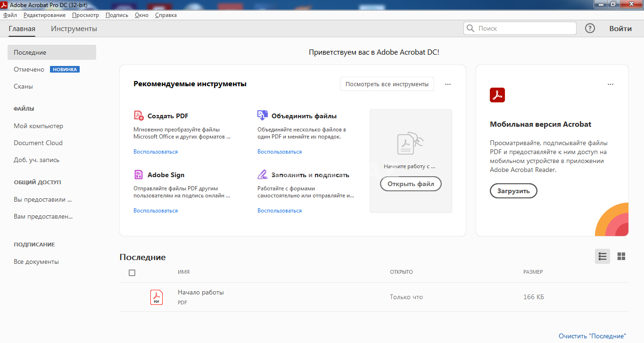Select Сканы in the sidebar

tap(23, 86)
